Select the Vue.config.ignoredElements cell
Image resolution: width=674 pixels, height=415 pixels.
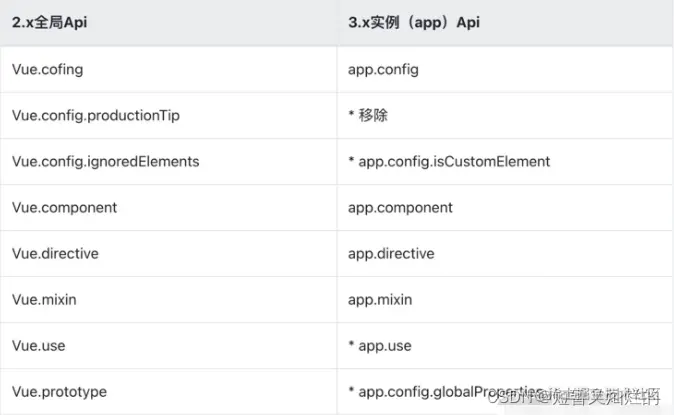point(105,162)
